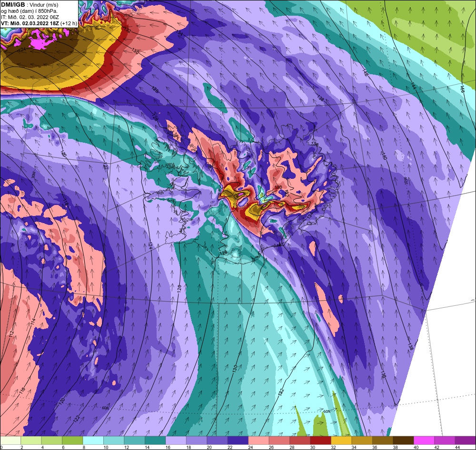Click the legend tick label '44'
476x450 pixels.
click(457, 447)
